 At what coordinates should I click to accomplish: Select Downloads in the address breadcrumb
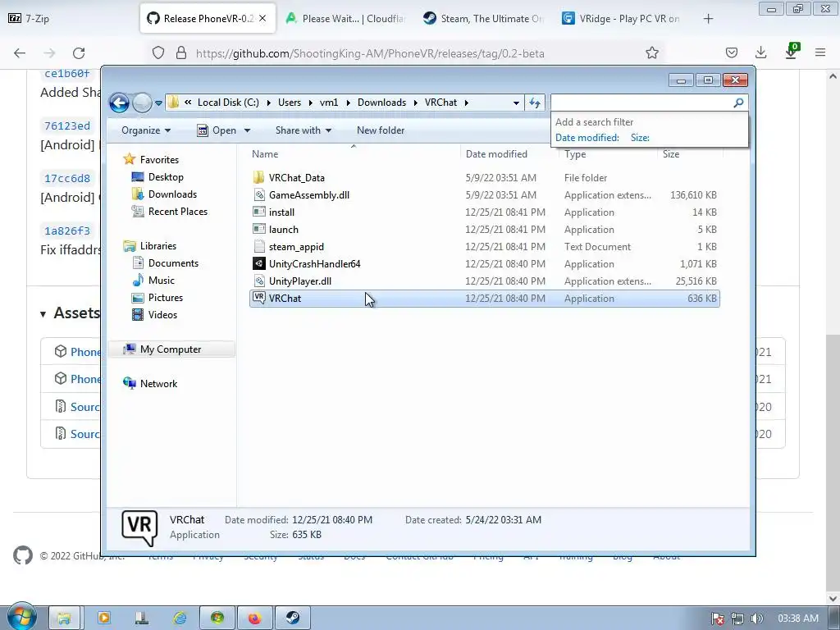pos(381,103)
